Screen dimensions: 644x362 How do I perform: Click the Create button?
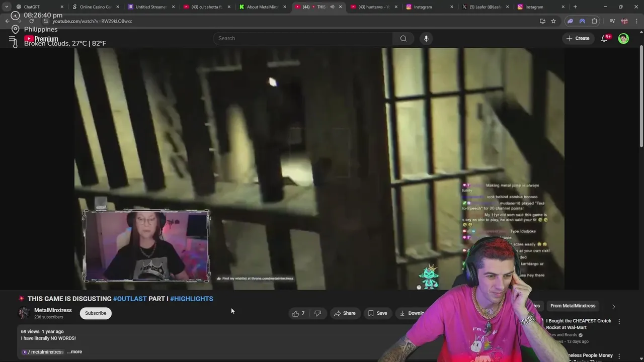point(578,38)
